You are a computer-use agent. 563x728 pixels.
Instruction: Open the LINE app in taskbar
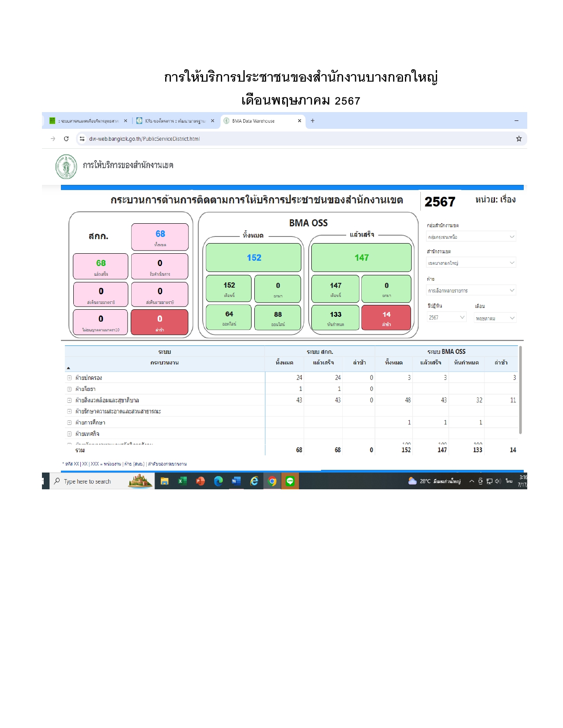[290, 481]
